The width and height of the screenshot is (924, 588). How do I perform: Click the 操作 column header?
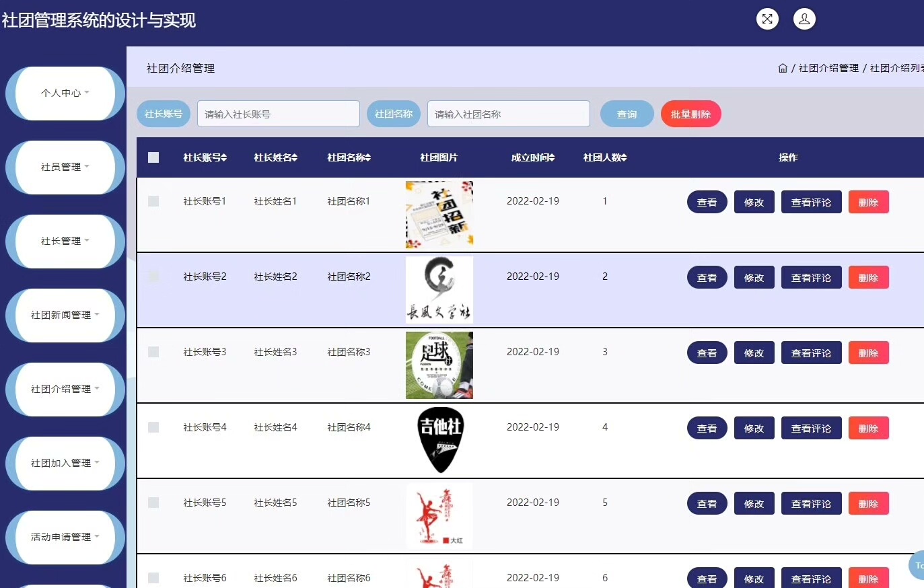[788, 157]
